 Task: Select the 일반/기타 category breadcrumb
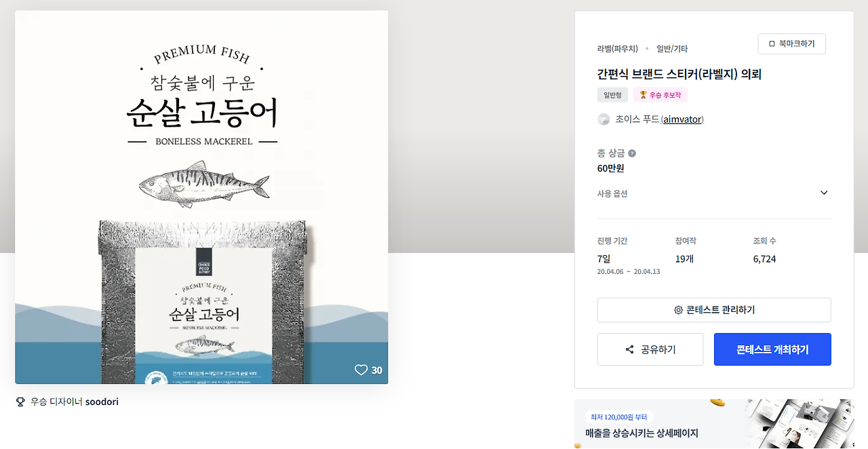[x=672, y=49]
